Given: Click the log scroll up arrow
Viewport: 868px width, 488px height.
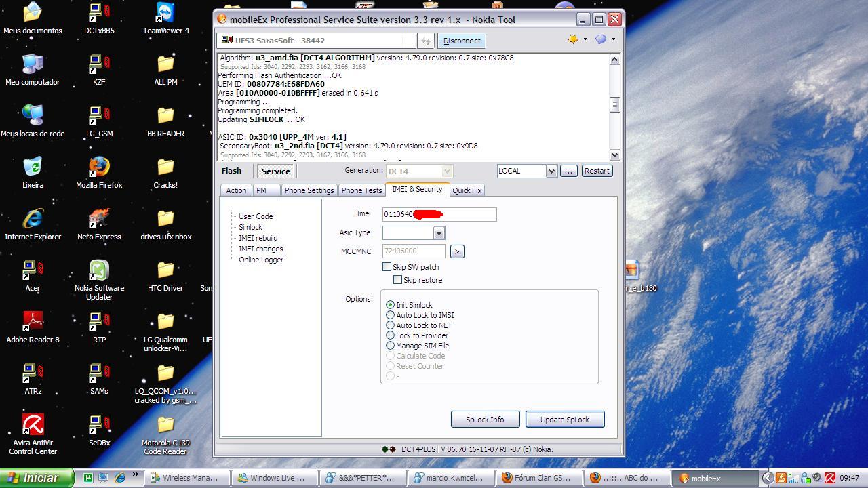Looking at the screenshot, I should [615, 59].
